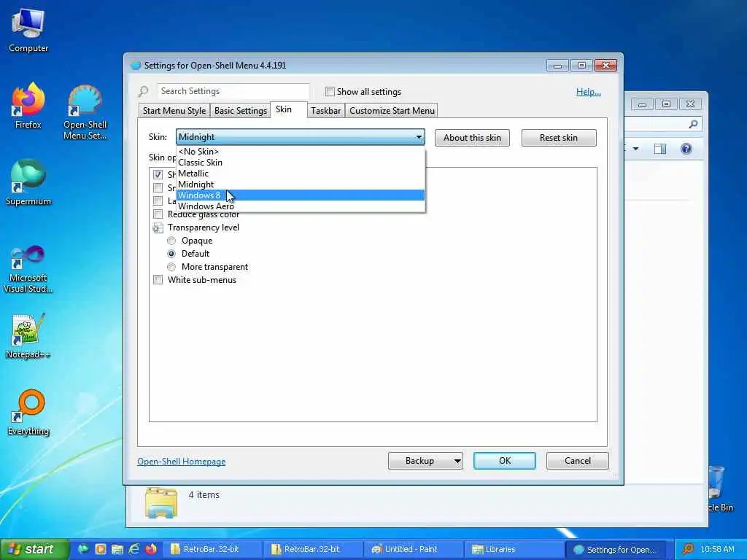Switch to the Basic Settings tab
The width and height of the screenshot is (747, 560).
click(x=241, y=111)
